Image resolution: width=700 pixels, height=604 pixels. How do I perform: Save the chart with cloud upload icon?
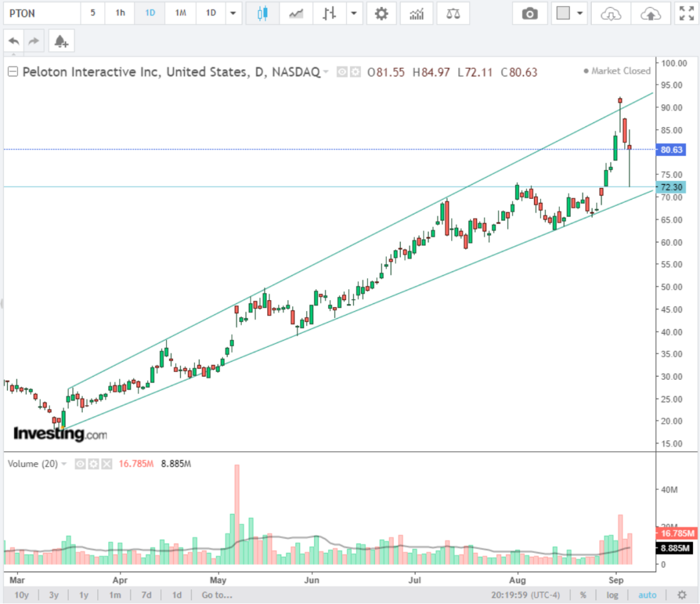(x=651, y=14)
